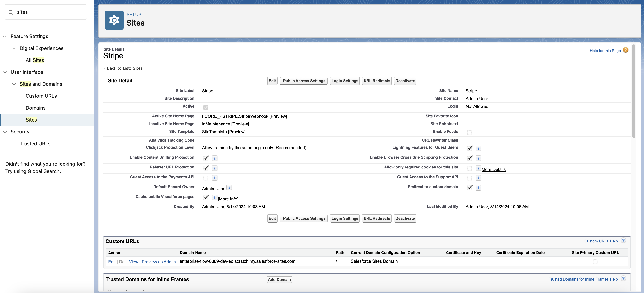Open the SiteTemplate link
Screen dimensions: 644x293
(214, 132)
